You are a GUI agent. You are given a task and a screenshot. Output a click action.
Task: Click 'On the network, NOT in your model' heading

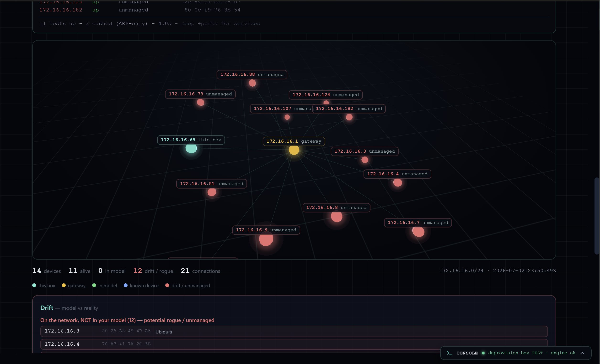tap(127, 320)
